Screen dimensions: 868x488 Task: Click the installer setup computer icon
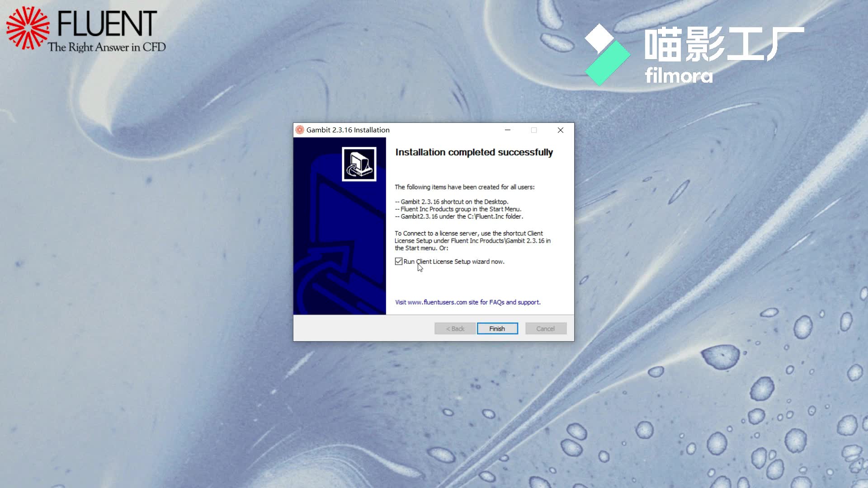tap(359, 164)
